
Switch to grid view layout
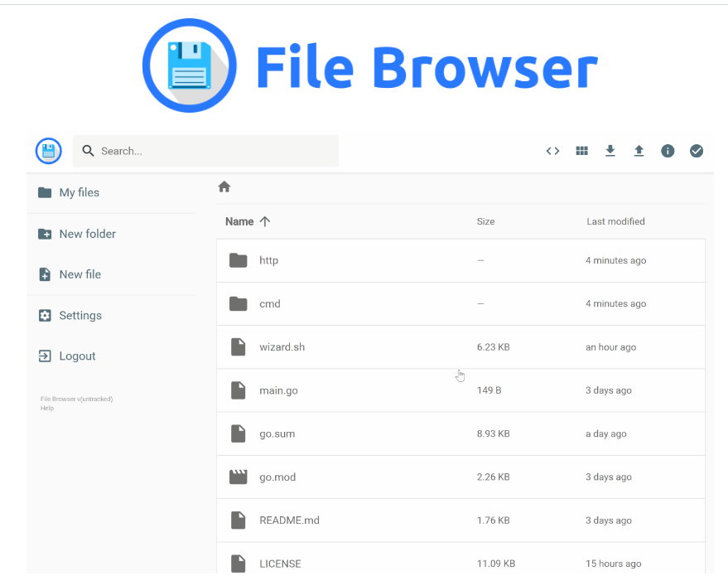[581, 151]
